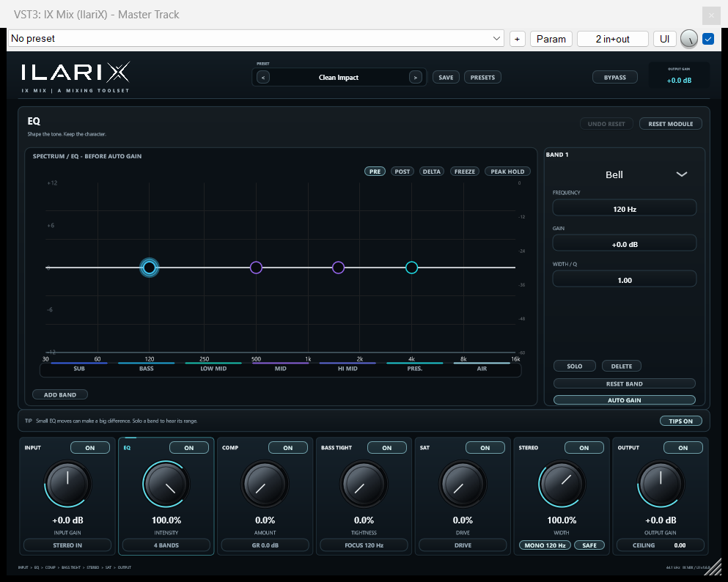728x582 pixels.
Task: Switch spectrum view to PRE
Action: tap(375, 172)
